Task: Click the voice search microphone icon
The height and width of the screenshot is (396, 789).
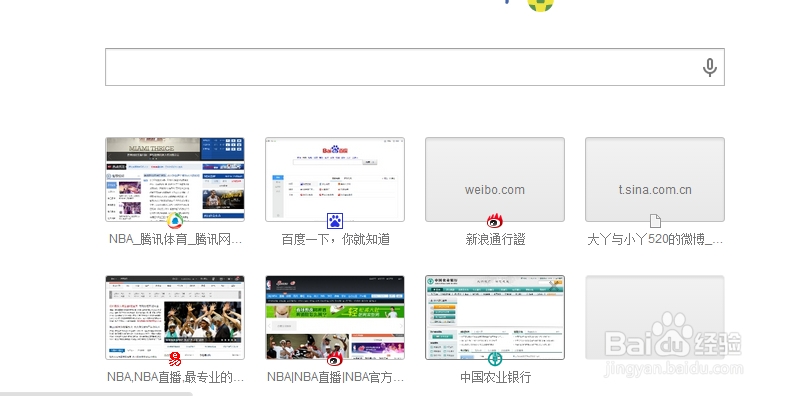Action: coord(709,67)
